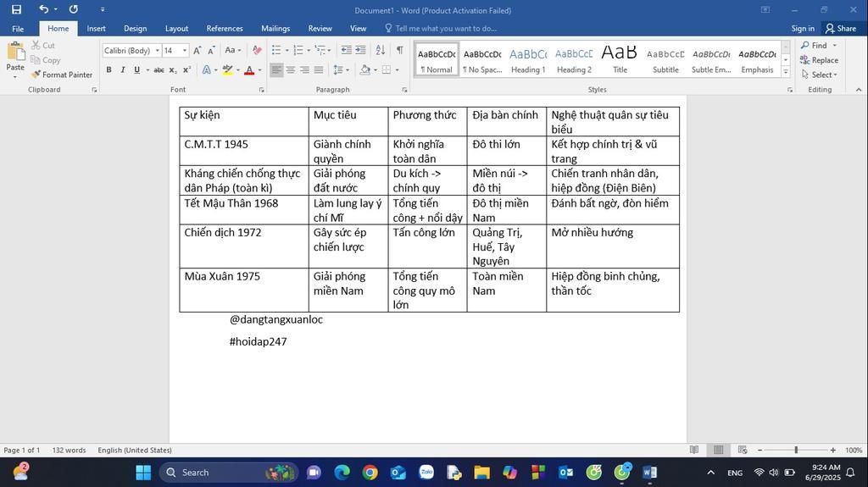The width and height of the screenshot is (868, 487).
Task: Decrease font size with the shrink font icon
Action: (x=211, y=50)
